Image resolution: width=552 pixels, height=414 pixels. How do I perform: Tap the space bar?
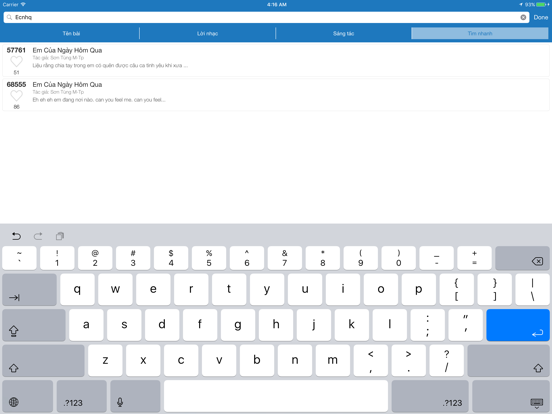[x=276, y=396]
